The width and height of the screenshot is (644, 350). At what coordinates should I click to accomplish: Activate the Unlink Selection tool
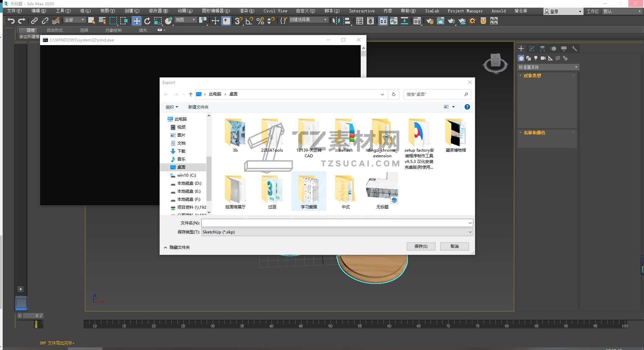(x=45, y=21)
